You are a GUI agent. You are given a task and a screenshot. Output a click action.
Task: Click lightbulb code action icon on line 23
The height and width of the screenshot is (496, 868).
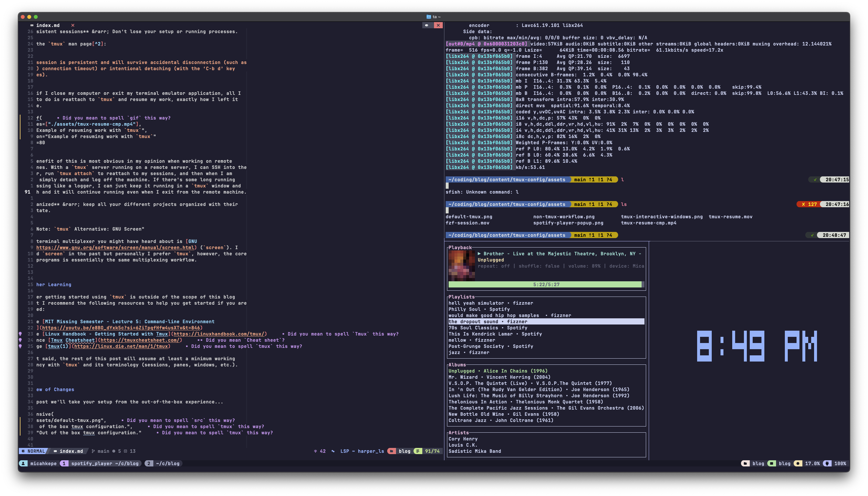tap(20, 334)
